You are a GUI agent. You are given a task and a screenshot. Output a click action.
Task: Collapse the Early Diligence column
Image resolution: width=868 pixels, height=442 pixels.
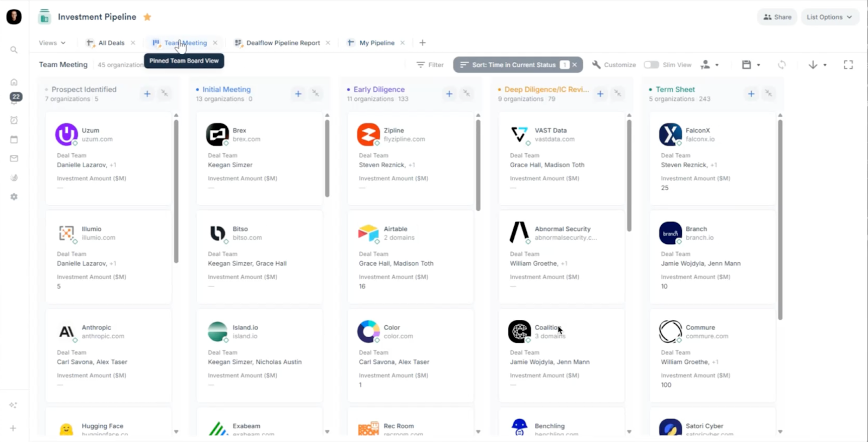467,94
